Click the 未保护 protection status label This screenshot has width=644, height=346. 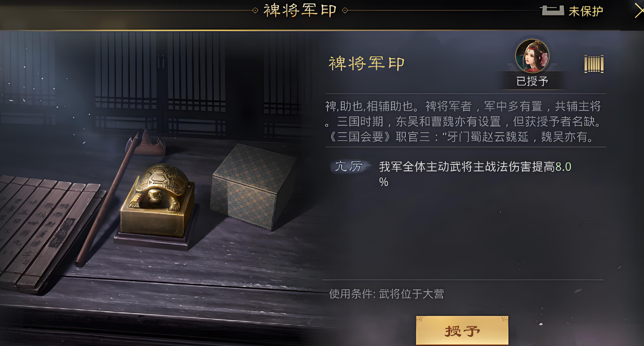click(x=586, y=11)
